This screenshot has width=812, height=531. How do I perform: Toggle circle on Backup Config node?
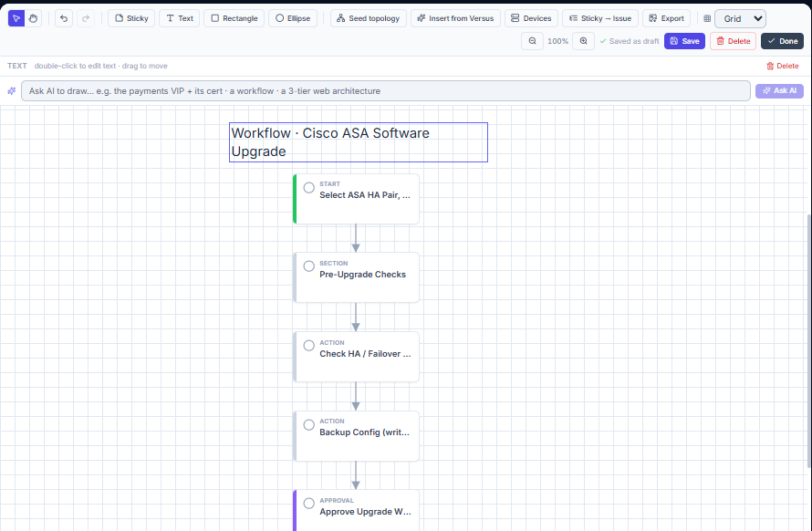point(308,425)
